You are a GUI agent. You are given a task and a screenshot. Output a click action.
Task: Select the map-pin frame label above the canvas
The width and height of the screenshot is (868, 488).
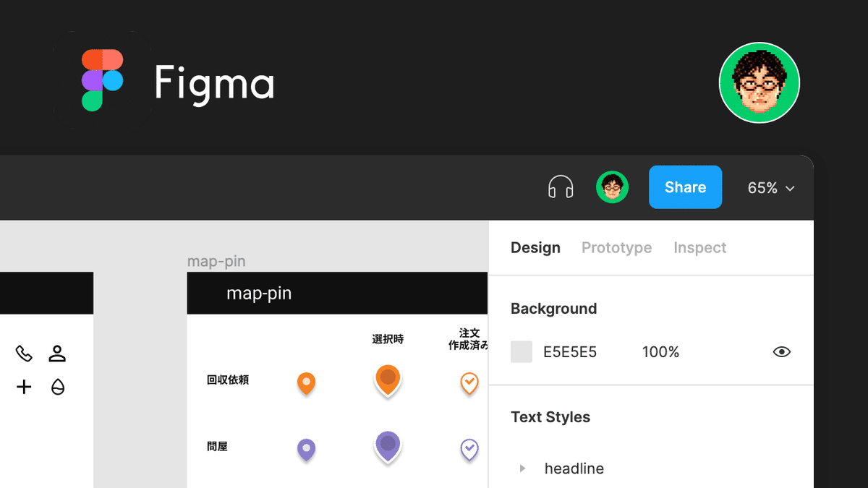click(x=216, y=261)
